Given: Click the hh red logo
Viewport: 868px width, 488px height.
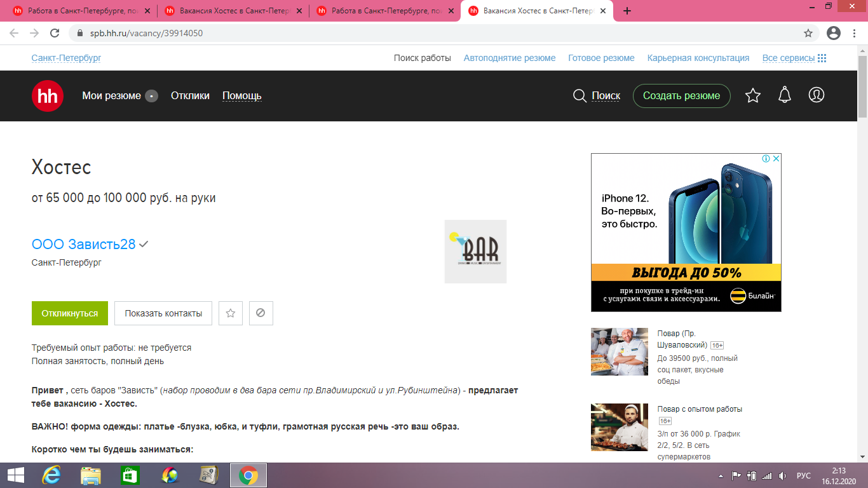Looking at the screenshot, I should click(48, 96).
